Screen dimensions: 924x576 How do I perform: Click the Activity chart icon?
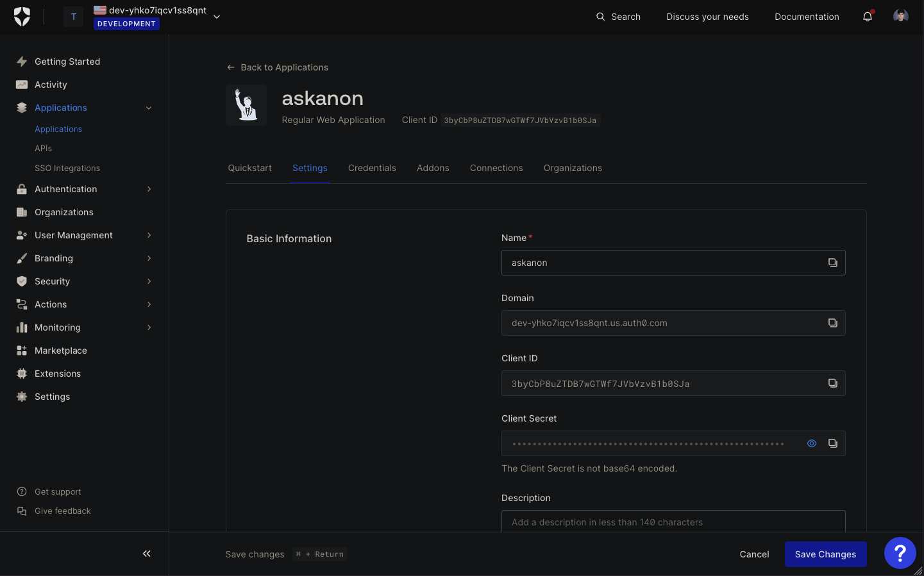(22, 85)
